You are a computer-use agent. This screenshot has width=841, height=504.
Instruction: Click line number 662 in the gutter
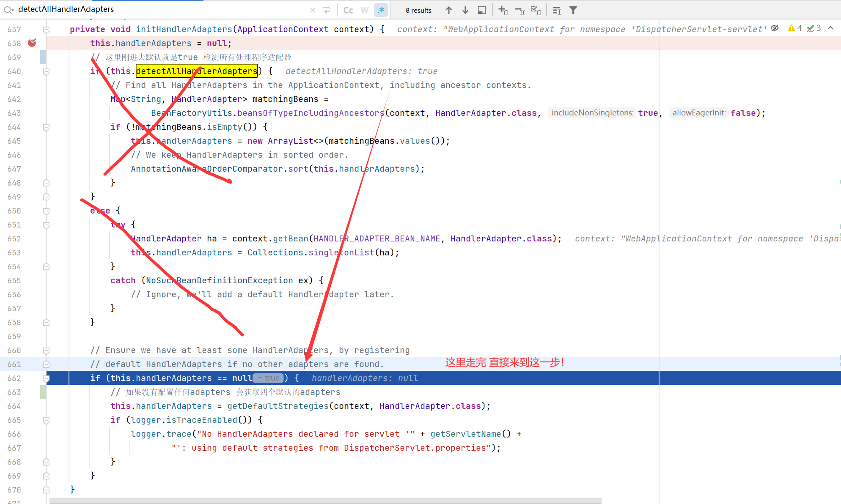(14, 378)
